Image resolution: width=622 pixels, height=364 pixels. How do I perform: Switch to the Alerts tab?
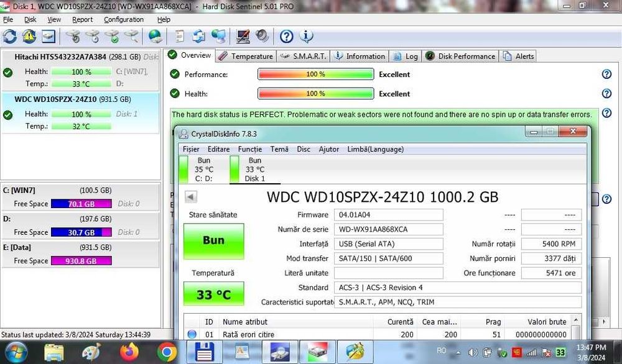(519, 57)
